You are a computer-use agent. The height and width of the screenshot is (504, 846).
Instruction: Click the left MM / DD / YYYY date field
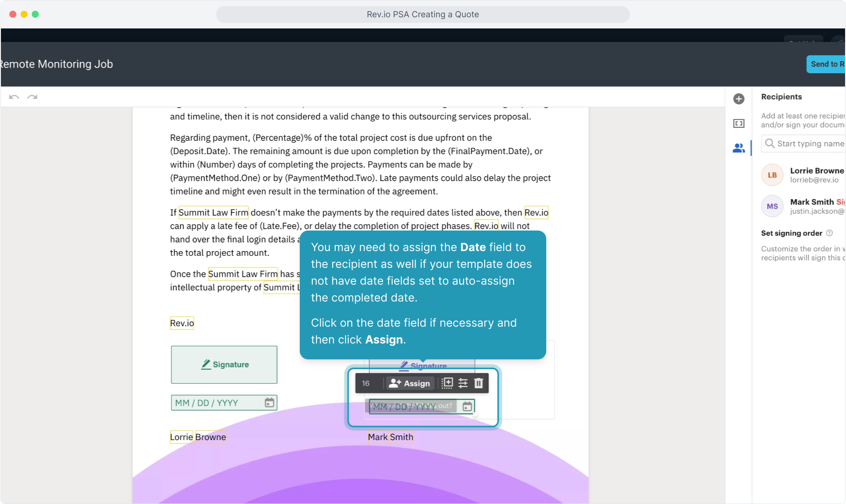tap(224, 403)
